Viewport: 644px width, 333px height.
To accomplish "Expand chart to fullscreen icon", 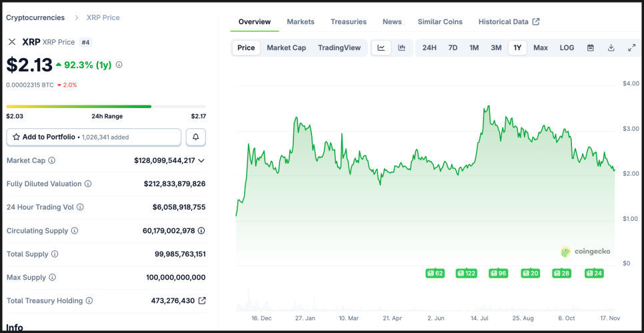I will click(x=631, y=47).
